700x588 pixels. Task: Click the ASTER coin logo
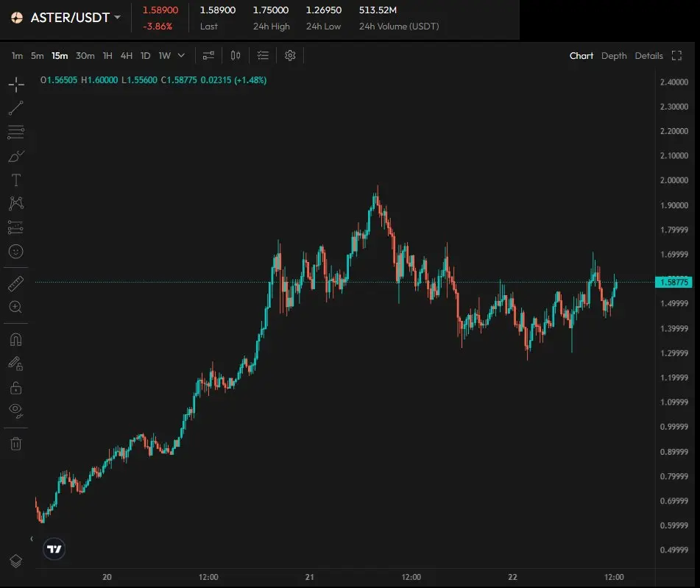(x=17, y=18)
